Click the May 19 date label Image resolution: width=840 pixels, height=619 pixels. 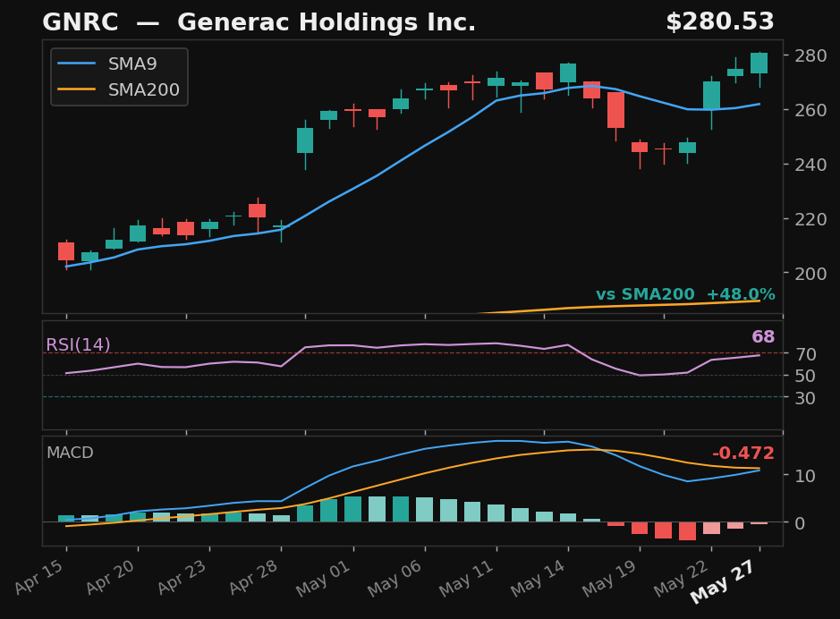click(x=609, y=580)
